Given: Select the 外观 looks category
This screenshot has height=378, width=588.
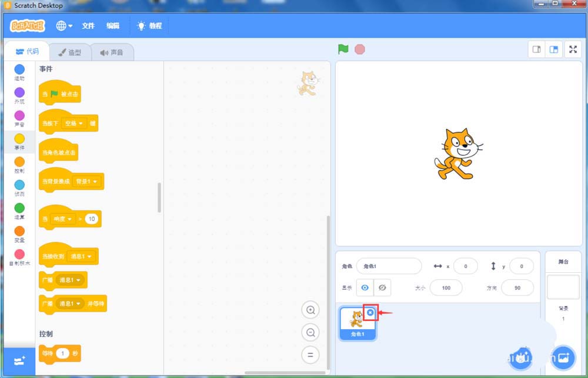Looking at the screenshot, I should (x=19, y=96).
